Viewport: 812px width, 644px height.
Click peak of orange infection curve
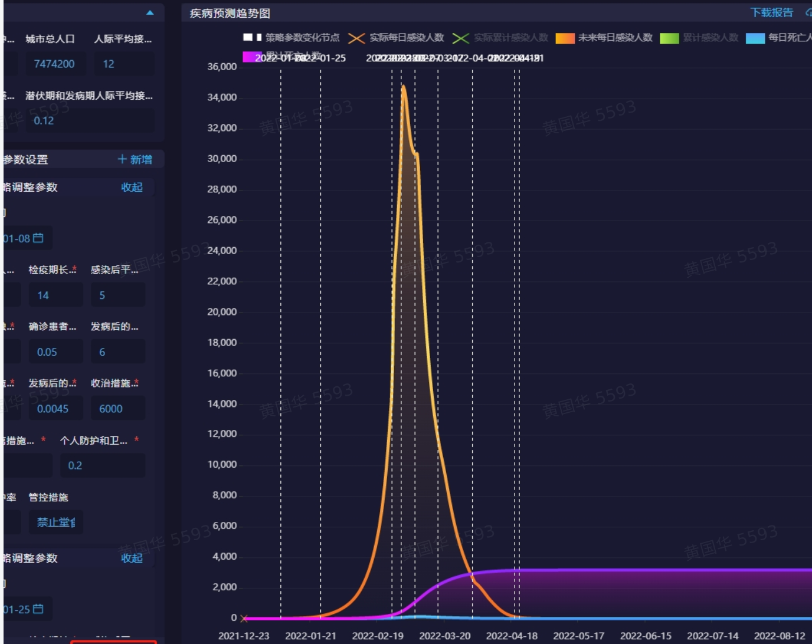tap(403, 87)
